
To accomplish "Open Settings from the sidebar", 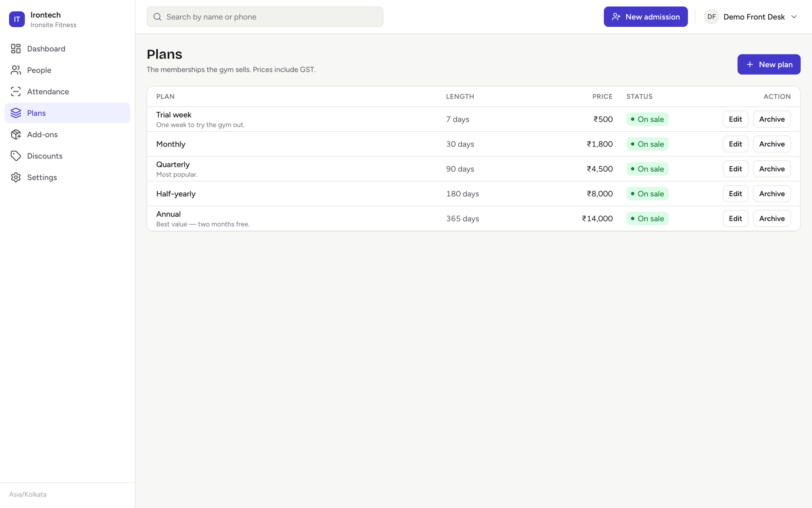I will coord(67,177).
